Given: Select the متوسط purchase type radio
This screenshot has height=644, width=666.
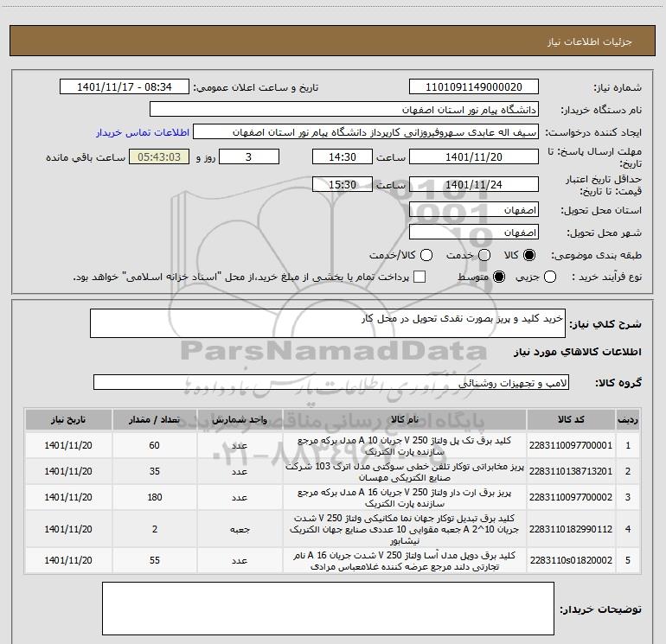Looking at the screenshot, I should point(499,277).
